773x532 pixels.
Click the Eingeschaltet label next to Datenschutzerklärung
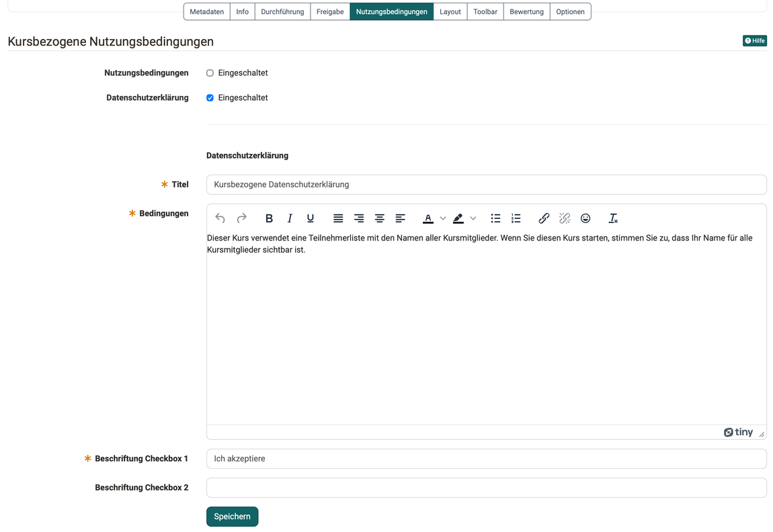[243, 97]
